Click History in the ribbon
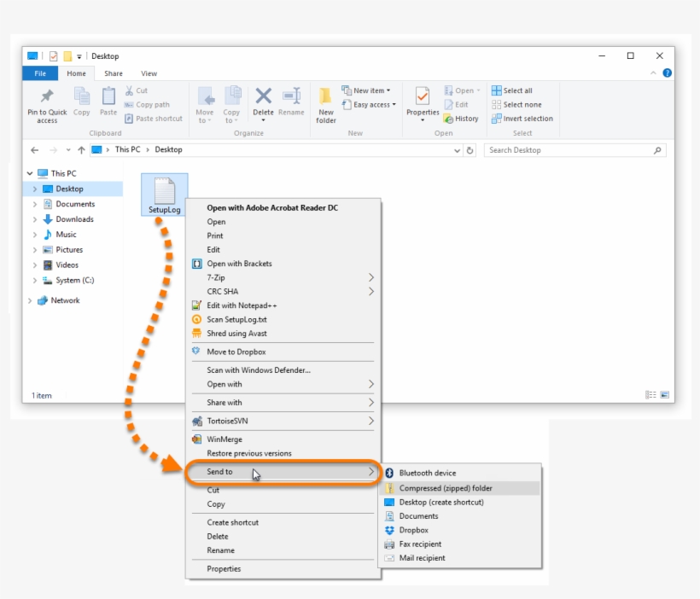The height and width of the screenshot is (599, 700). coord(461,119)
